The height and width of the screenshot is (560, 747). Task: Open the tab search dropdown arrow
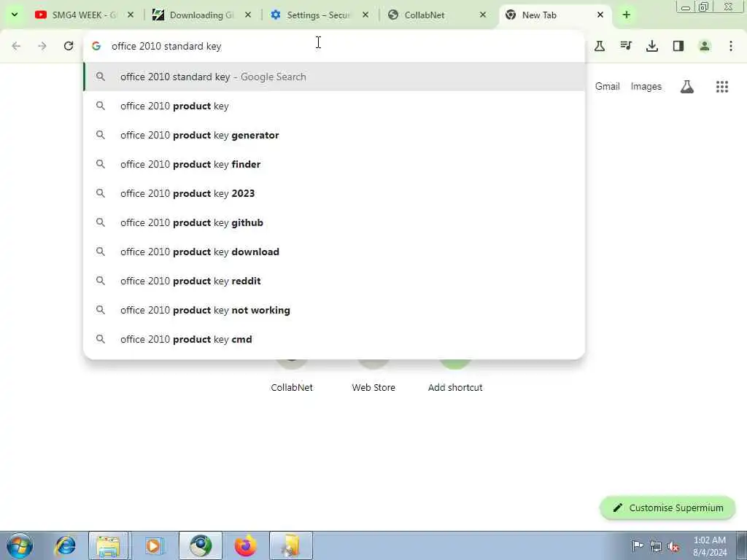pyautogui.click(x=15, y=15)
